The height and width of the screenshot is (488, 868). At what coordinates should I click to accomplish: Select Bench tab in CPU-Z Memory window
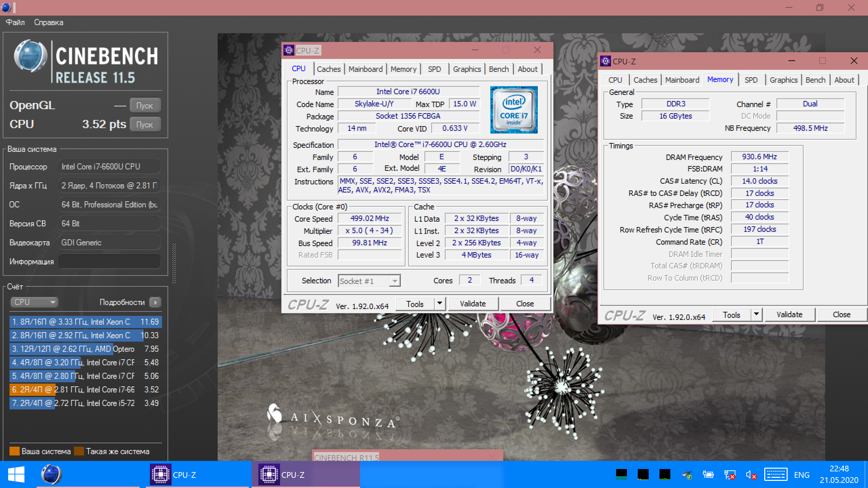tap(815, 80)
